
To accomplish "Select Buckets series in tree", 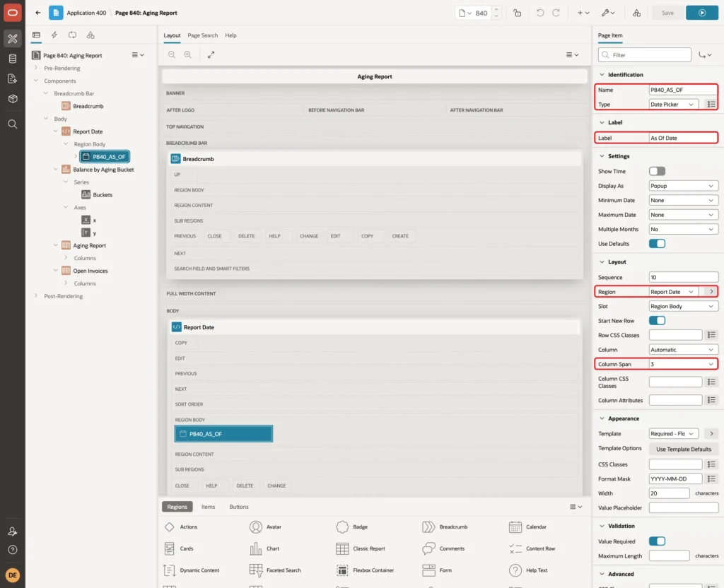I will click(x=97, y=195).
